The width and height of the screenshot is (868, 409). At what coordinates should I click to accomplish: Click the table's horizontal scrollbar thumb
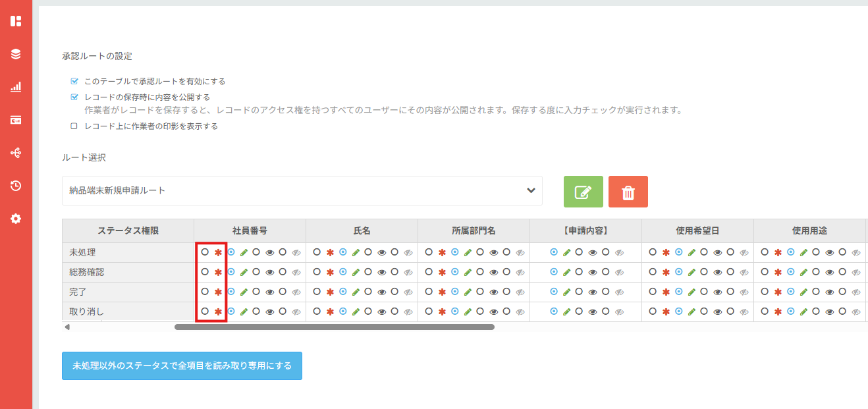[x=334, y=327]
